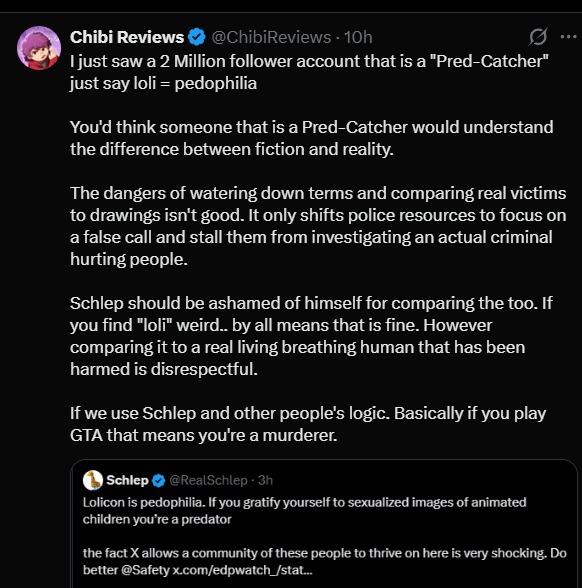
Task: Open the three-dot more options menu
Action: click(568, 37)
